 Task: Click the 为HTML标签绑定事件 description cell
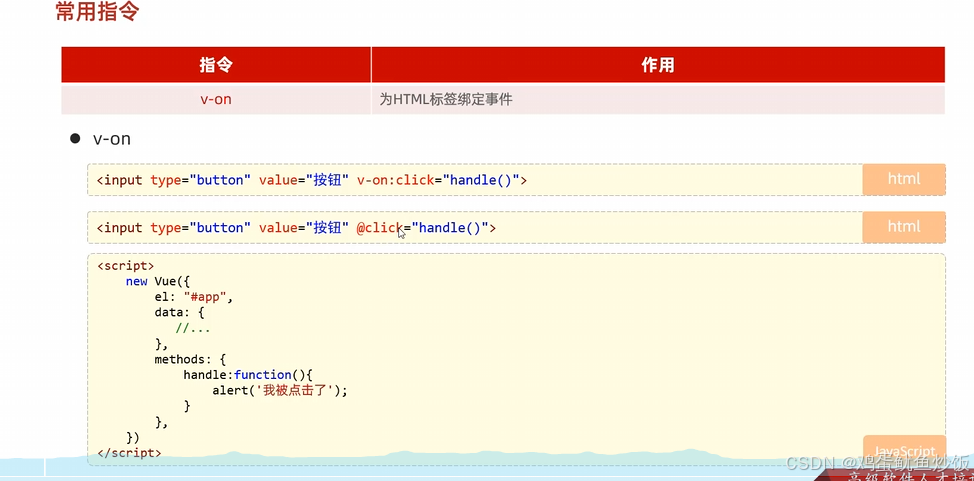[658, 99]
